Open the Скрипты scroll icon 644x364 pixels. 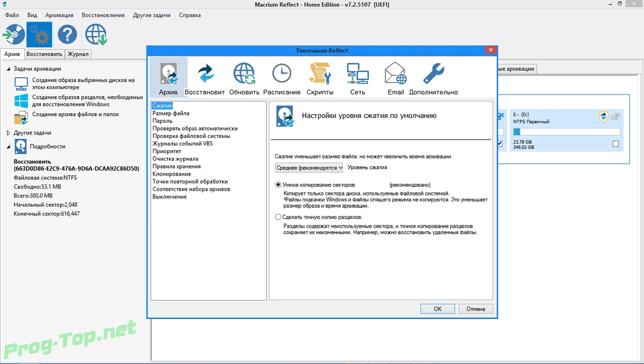coord(320,79)
